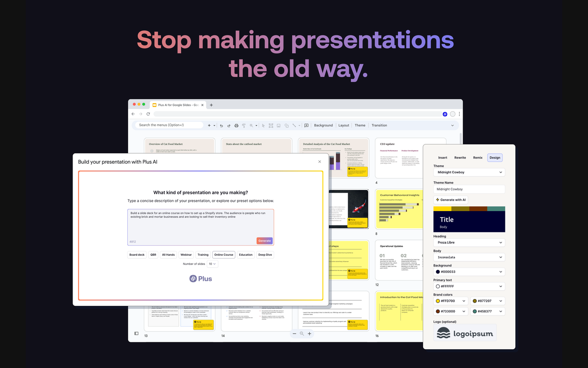Click the browser forward arrow
Viewport: 588px width, 368px height.
[141, 114]
